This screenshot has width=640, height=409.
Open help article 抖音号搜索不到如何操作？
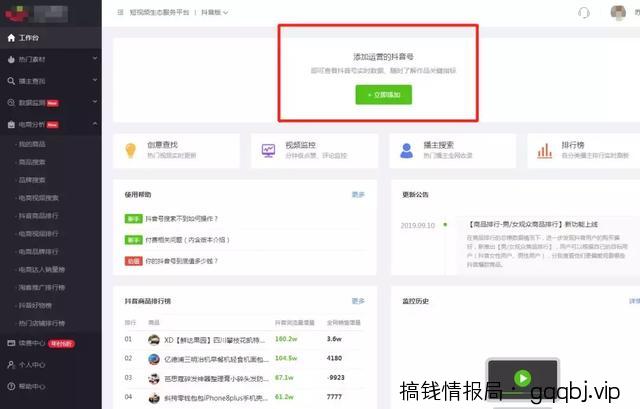[182, 219]
